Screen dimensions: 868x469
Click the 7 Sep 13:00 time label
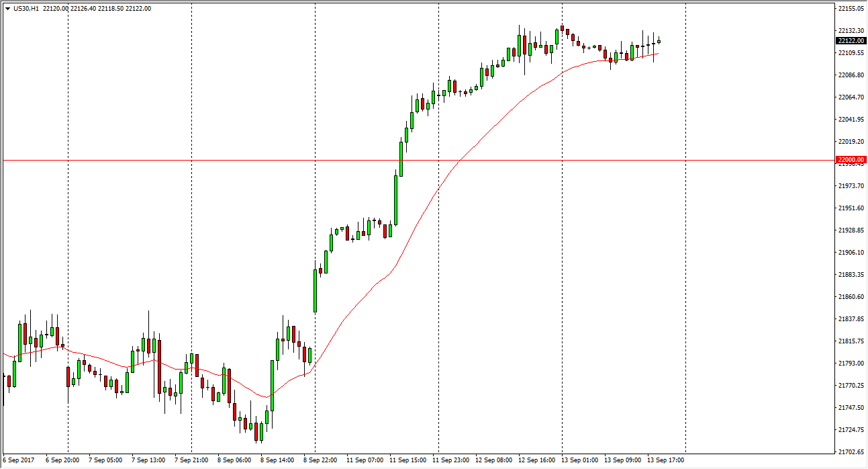coord(148,460)
